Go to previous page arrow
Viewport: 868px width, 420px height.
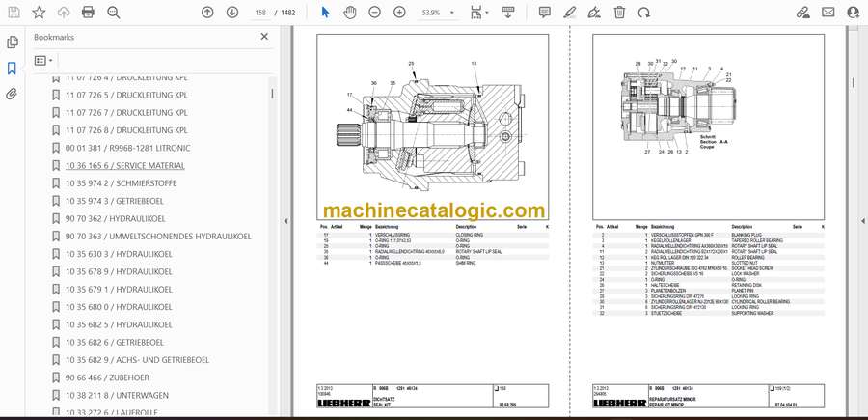[207, 13]
